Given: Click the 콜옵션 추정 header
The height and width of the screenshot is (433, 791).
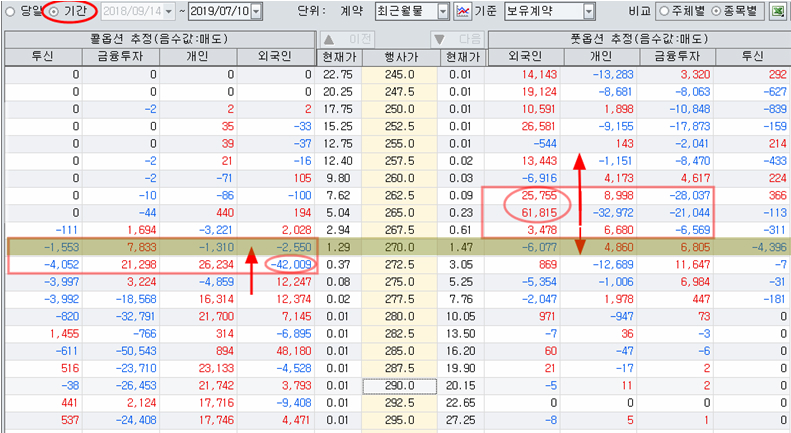Looking at the screenshot, I should pos(158,39).
